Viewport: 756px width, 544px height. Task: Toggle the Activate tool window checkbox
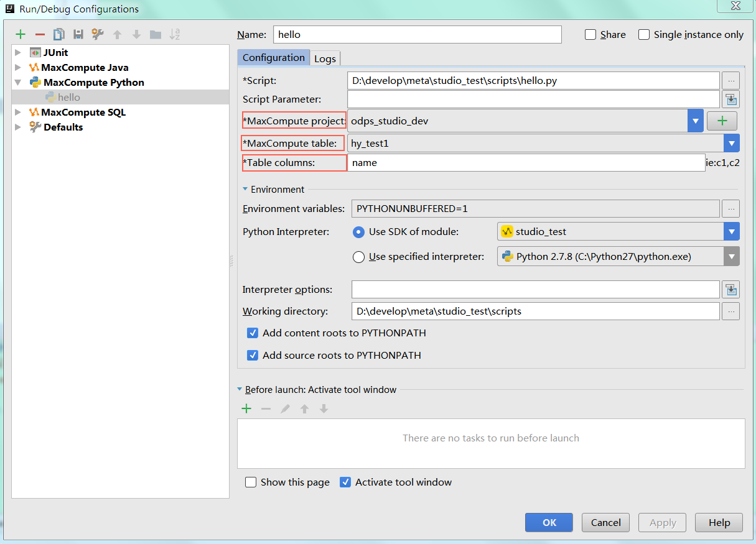coord(345,482)
